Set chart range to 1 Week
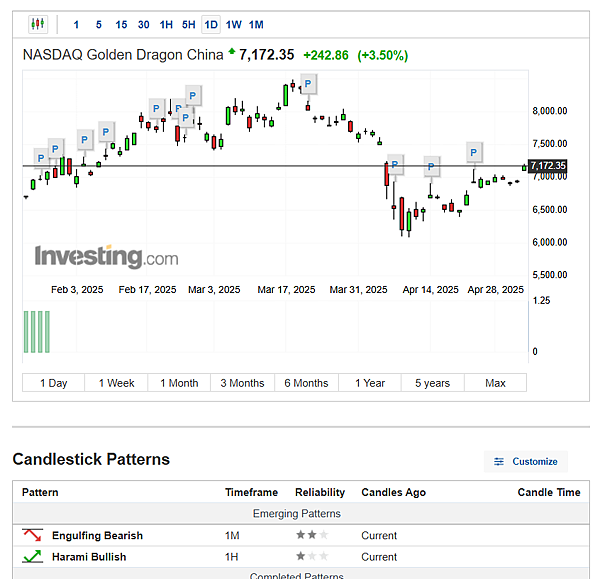The image size is (600, 579). 116,383
